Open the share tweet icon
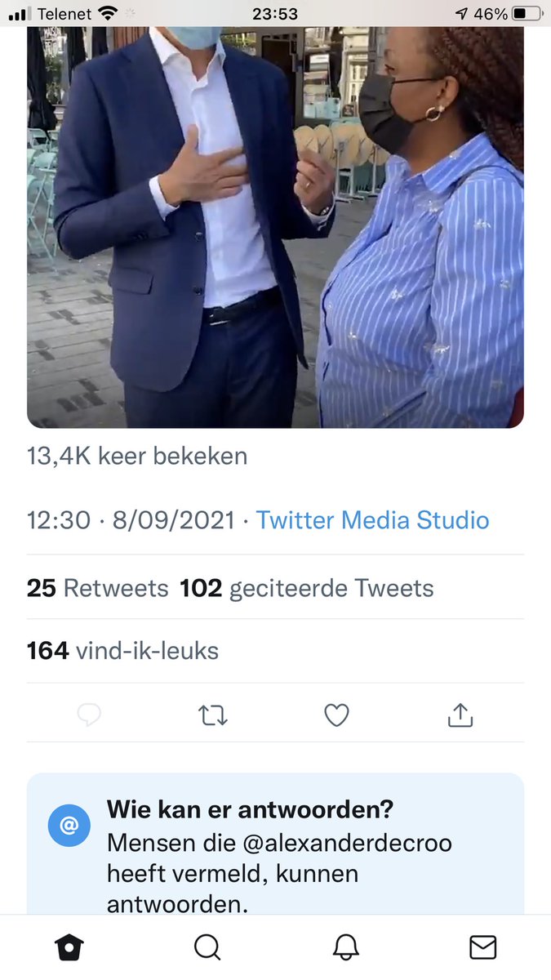This screenshot has width=551, height=980. click(460, 715)
